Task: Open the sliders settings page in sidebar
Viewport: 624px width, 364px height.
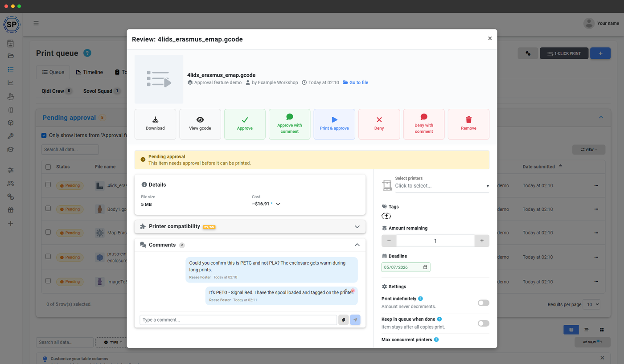Action: [11, 170]
